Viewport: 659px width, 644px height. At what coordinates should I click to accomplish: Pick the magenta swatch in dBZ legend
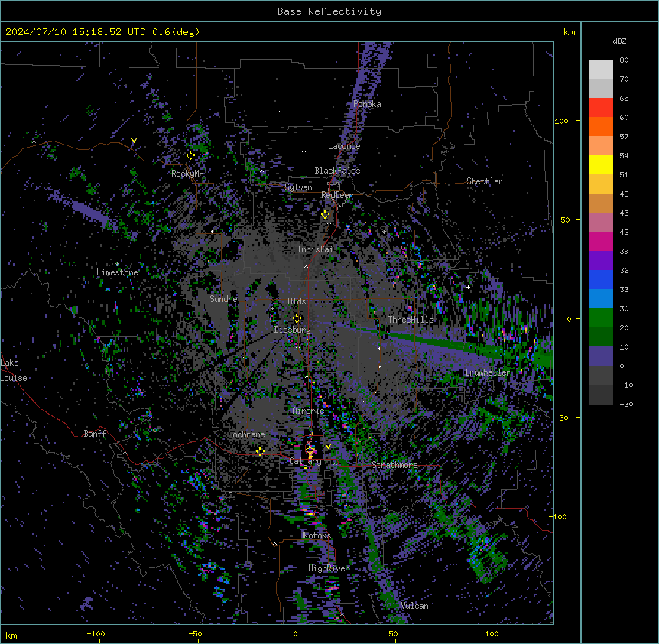click(x=601, y=241)
